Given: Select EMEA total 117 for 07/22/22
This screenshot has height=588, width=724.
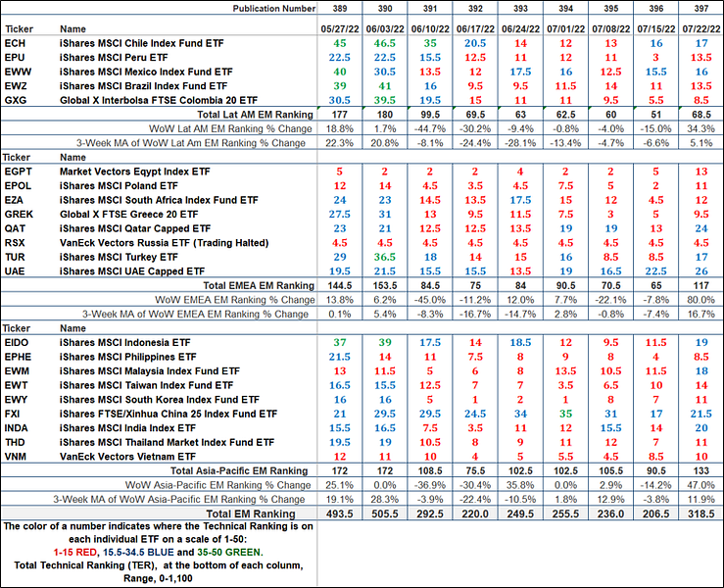Looking at the screenshot, I should pos(700,286).
